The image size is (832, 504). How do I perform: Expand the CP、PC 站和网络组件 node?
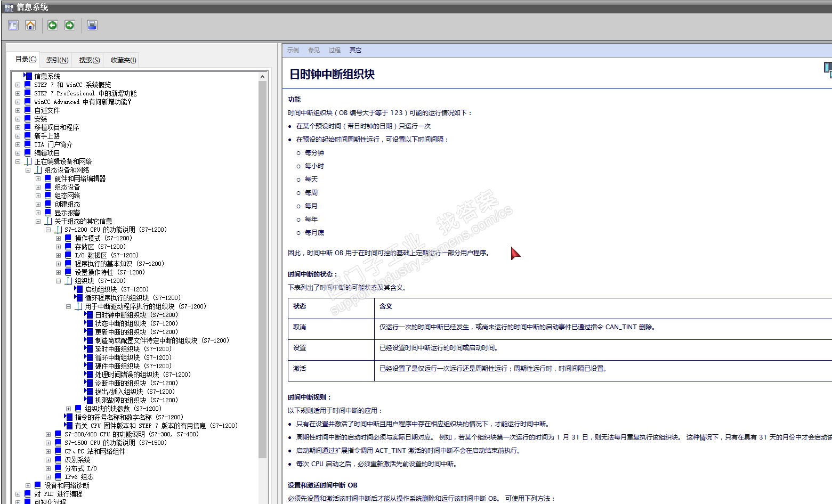coord(48,451)
